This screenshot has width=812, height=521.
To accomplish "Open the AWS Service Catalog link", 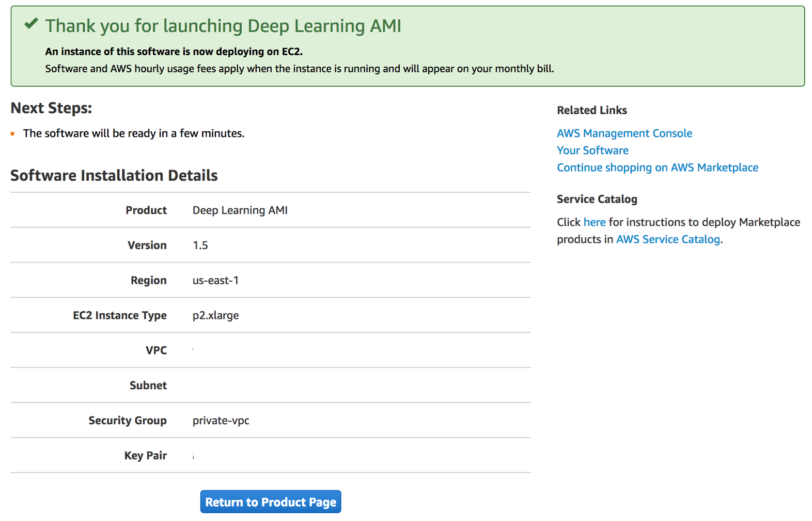I will 668,239.
